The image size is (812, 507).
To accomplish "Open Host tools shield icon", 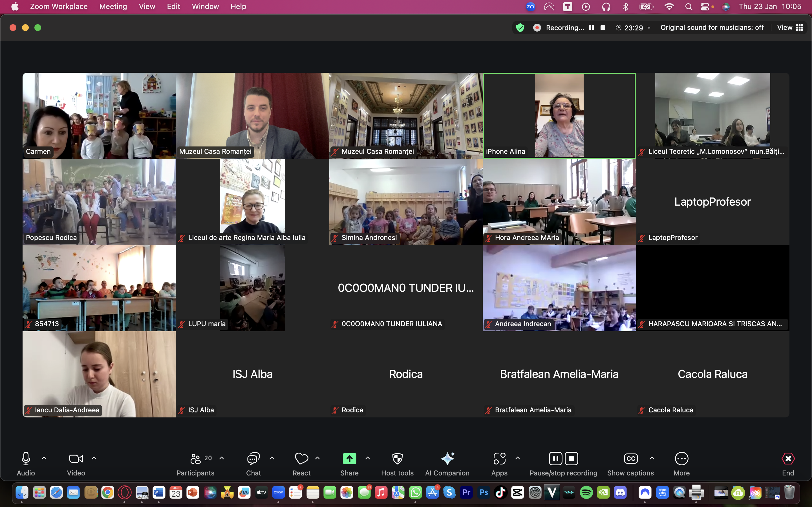I will pyautogui.click(x=397, y=458).
